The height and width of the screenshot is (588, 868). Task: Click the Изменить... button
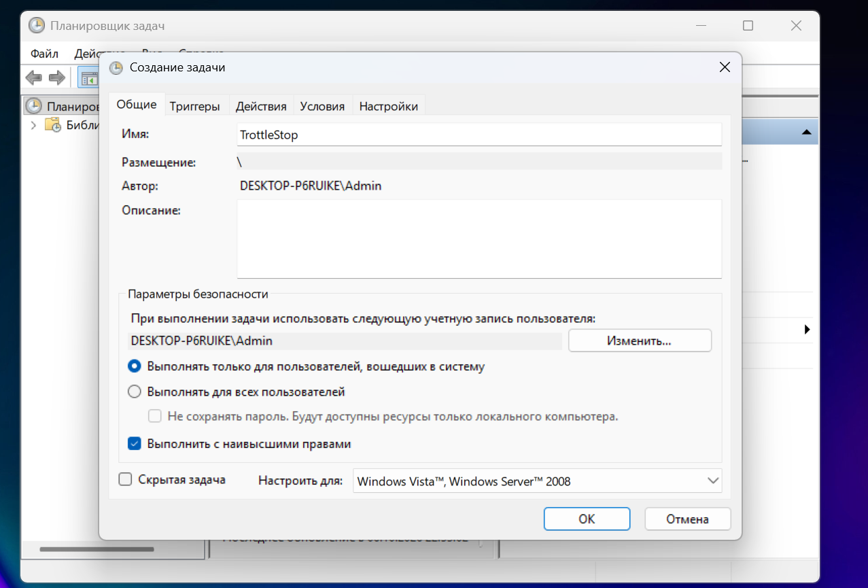point(640,340)
